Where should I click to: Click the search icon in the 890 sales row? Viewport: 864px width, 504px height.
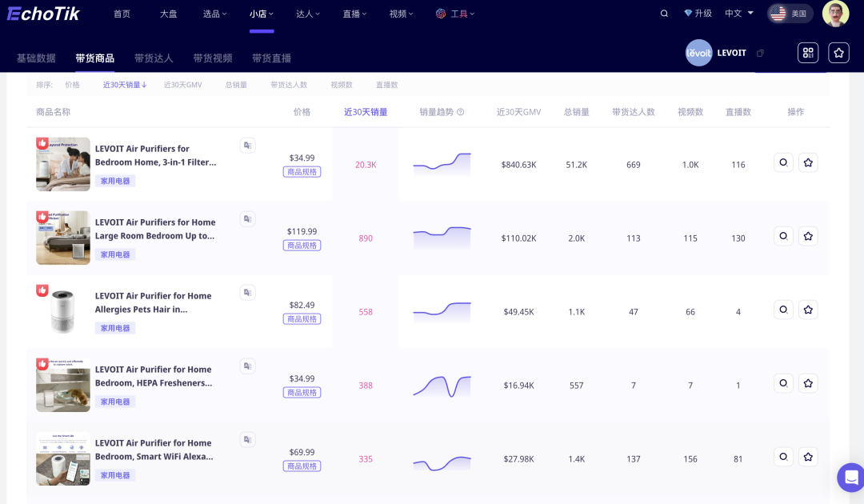click(783, 236)
